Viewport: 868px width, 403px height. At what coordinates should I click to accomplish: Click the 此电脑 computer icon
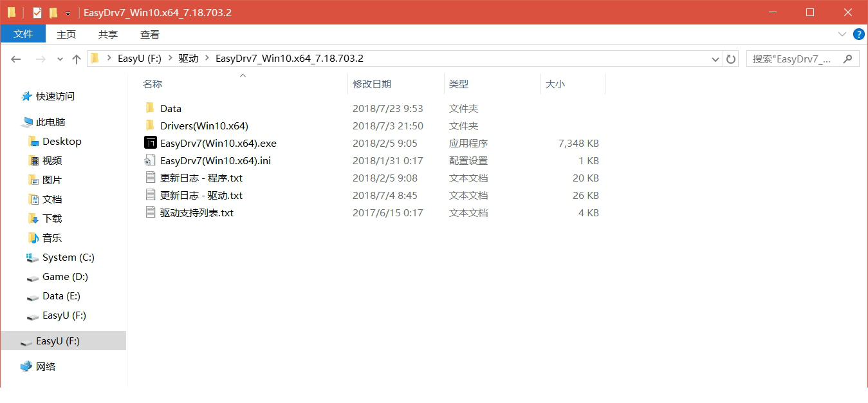tap(27, 122)
